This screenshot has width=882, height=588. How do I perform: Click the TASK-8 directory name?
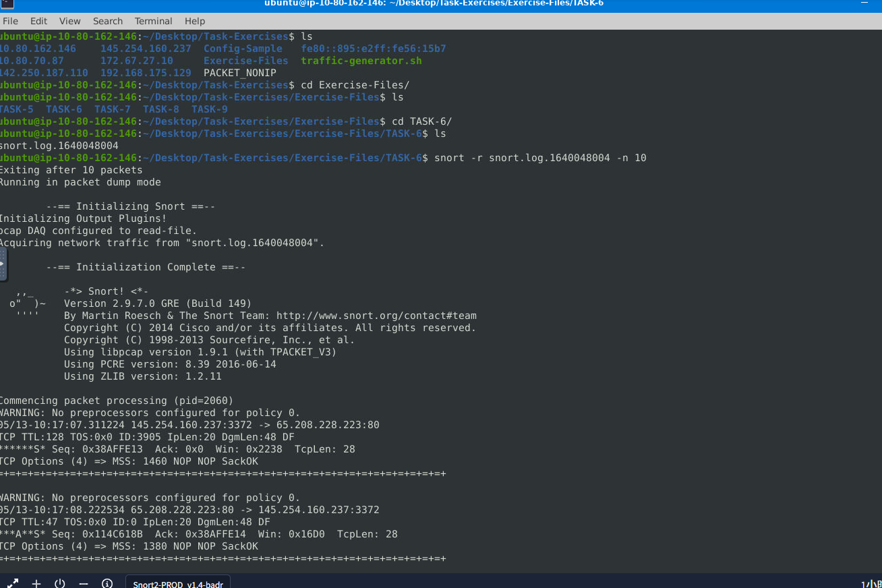[161, 109]
